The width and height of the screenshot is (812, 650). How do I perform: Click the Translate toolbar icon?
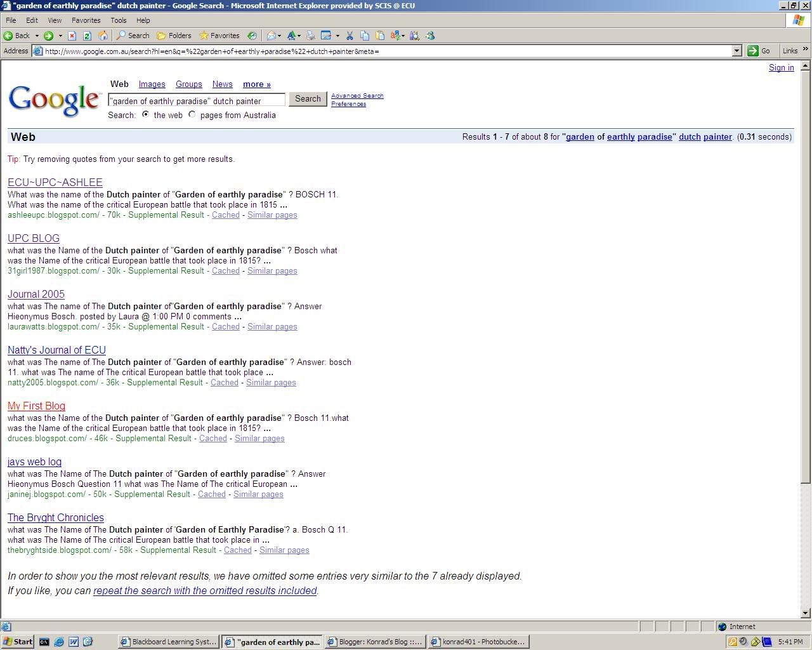point(395,36)
